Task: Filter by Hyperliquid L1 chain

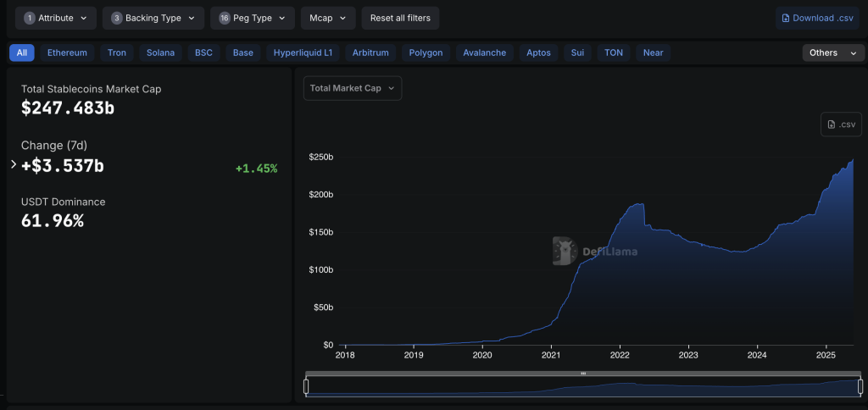Action: [303, 53]
